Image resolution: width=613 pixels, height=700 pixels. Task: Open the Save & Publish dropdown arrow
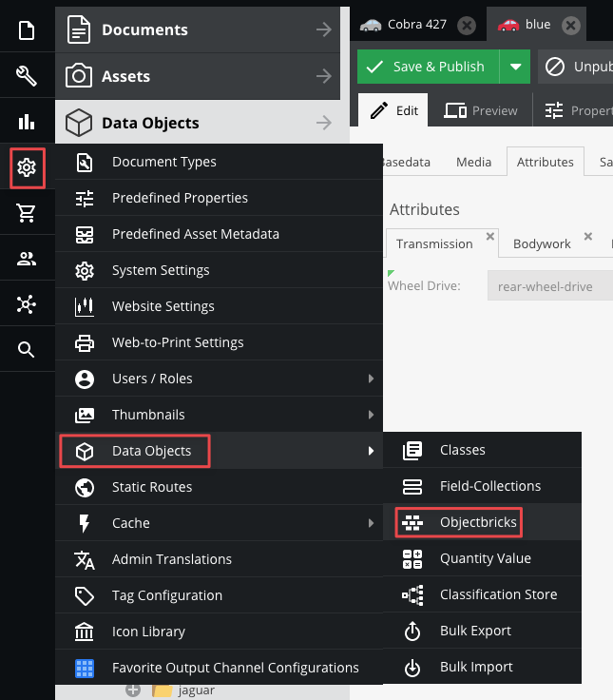click(515, 67)
